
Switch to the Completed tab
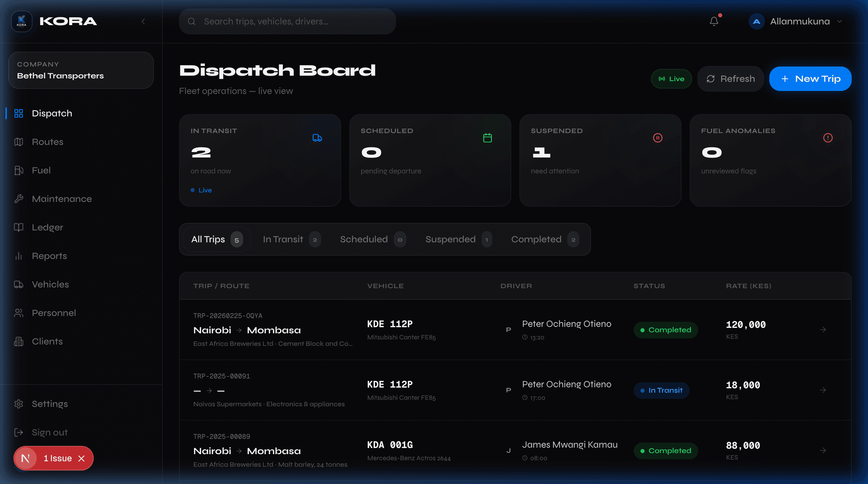click(x=545, y=239)
